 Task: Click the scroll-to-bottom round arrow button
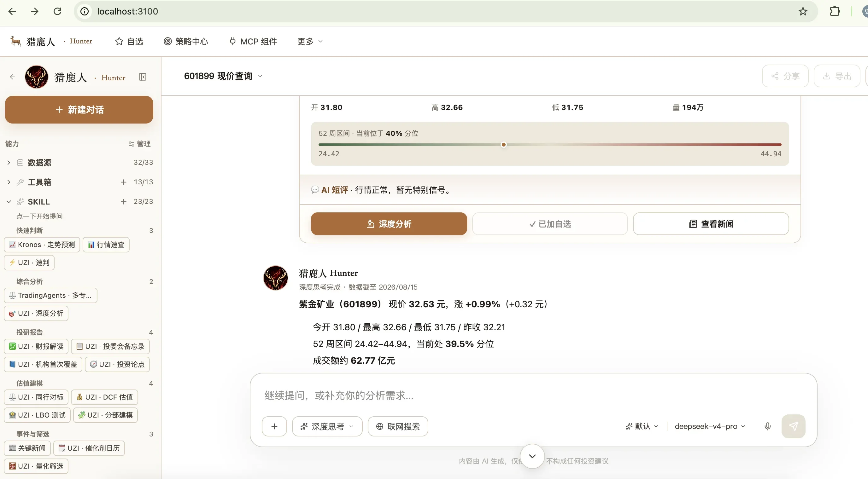point(532,456)
